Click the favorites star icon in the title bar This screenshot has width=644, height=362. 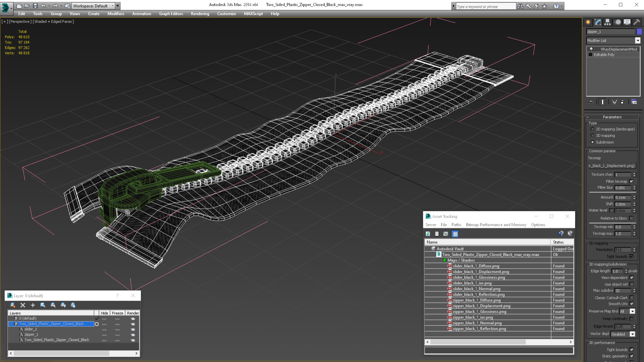pos(544,6)
